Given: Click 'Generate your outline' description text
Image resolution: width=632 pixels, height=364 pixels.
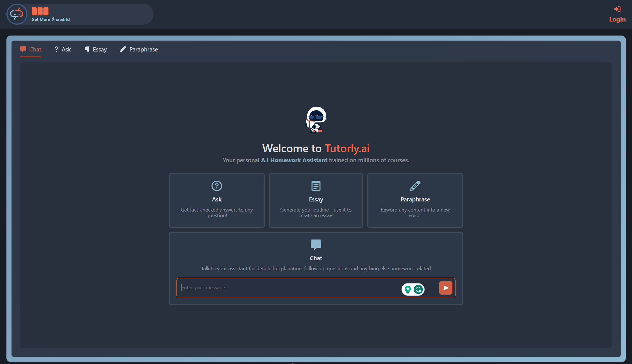Looking at the screenshot, I should click(x=316, y=213).
